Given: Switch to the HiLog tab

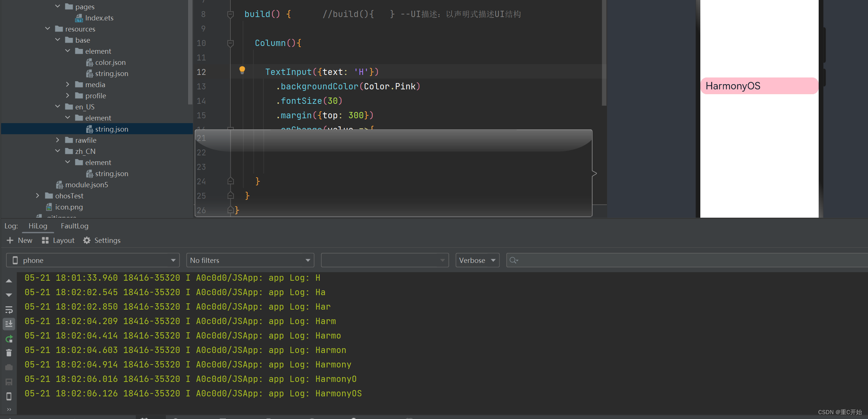Looking at the screenshot, I should tap(38, 226).
